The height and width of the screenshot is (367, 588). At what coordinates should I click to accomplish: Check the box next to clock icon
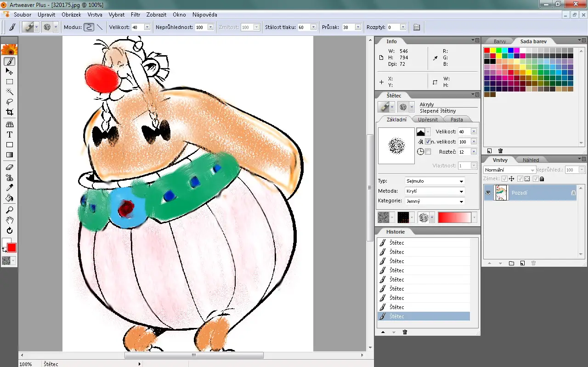(428, 152)
